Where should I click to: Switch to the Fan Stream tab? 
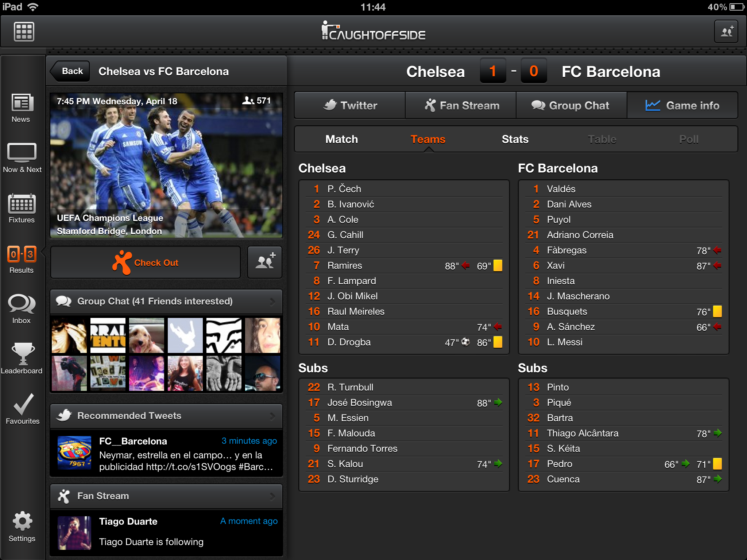(461, 105)
